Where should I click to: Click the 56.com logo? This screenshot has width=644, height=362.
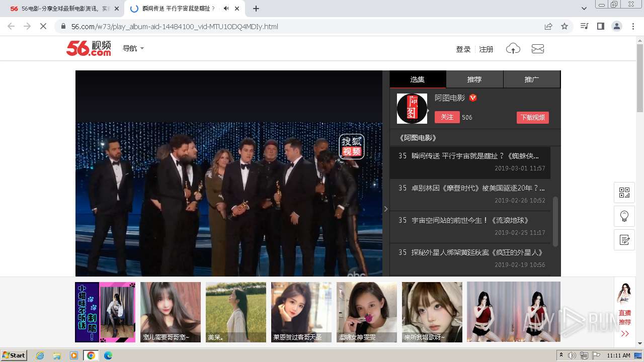click(x=89, y=48)
